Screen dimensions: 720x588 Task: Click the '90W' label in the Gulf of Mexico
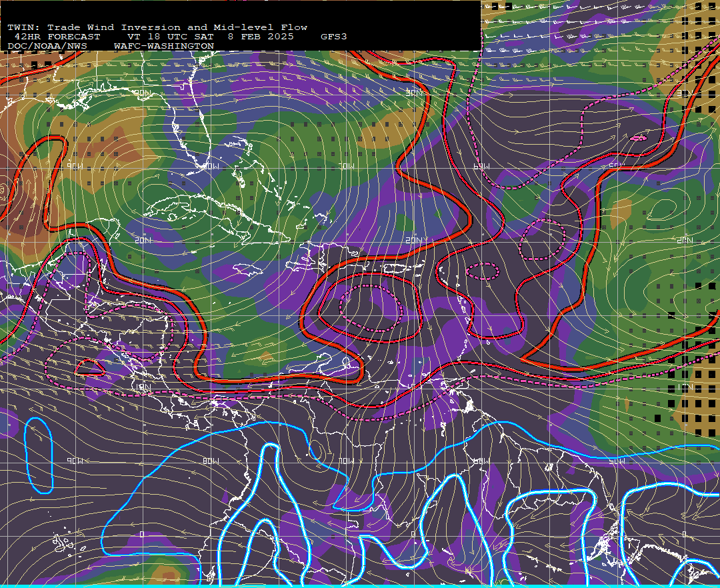75,167
